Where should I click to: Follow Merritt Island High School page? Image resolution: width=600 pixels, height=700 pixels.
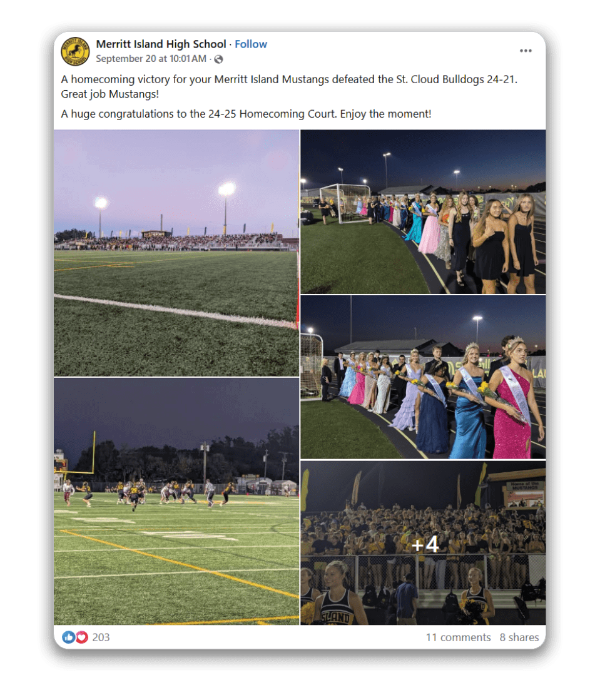pos(250,44)
